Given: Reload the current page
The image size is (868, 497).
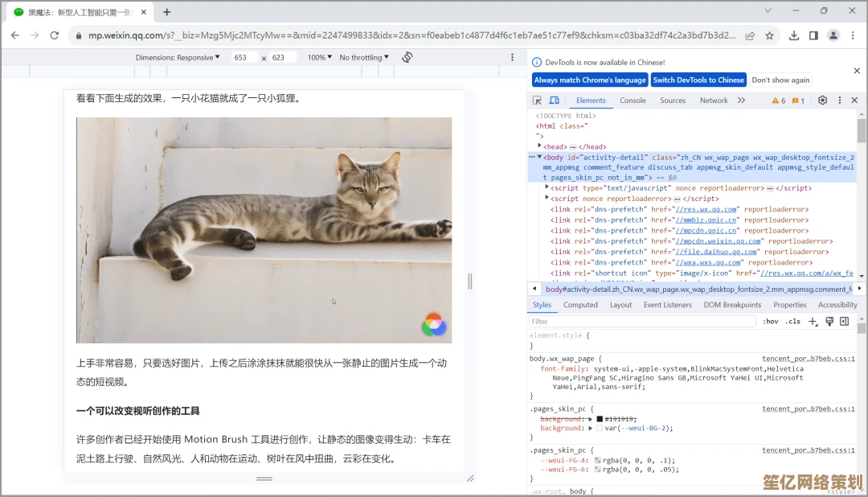Looking at the screenshot, I should [x=55, y=35].
